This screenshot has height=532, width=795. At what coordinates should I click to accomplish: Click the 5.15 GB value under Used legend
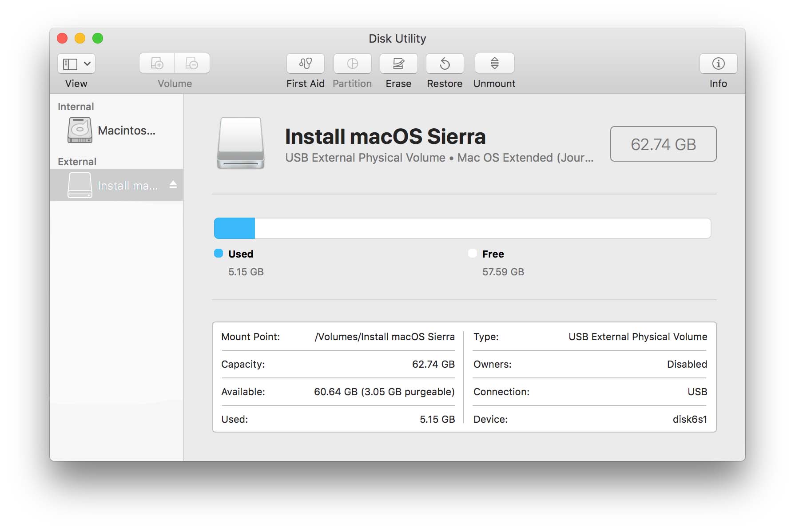[246, 272]
